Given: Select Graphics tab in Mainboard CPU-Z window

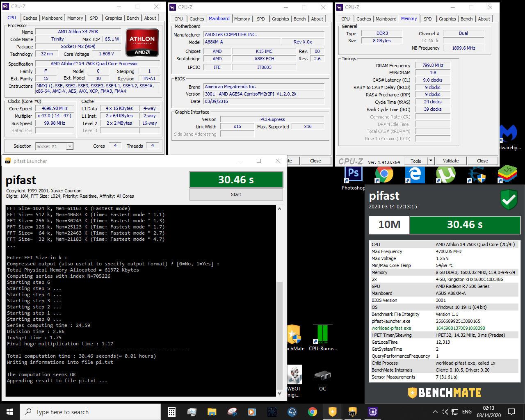Looking at the screenshot, I should point(281,19).
